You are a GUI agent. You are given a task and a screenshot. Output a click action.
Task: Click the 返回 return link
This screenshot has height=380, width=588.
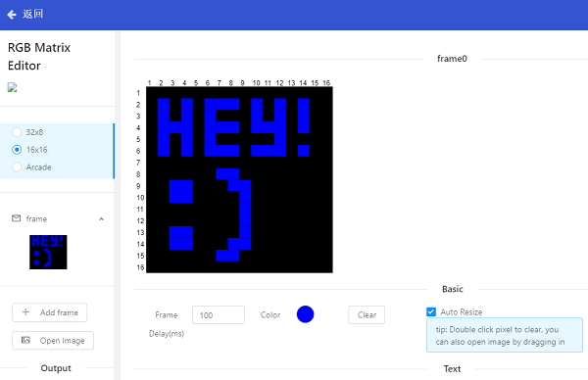tap(33, 14)
